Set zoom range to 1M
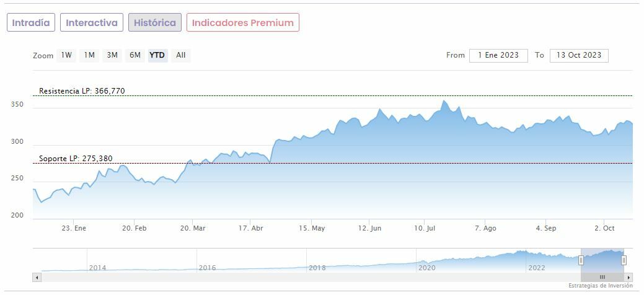This screenshot has width=644, height=295. (89, 55)
